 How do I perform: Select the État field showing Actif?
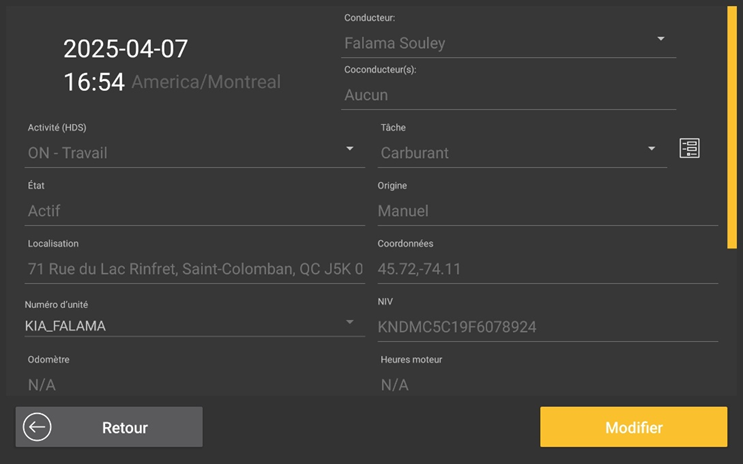pos(195,211)
